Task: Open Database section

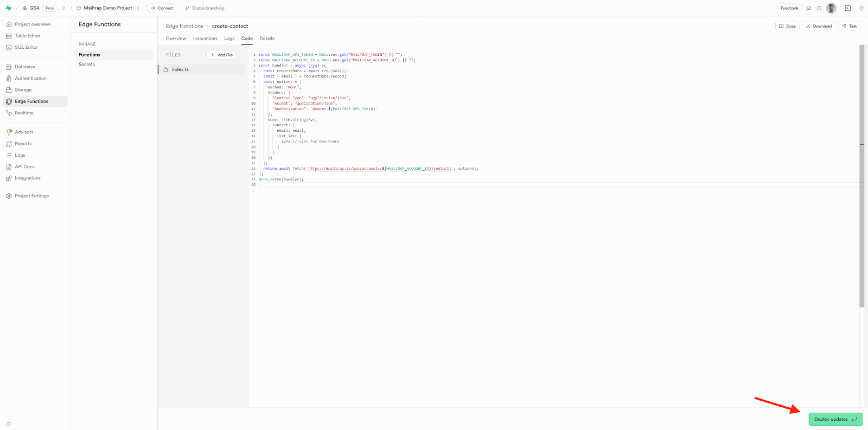Action: pos(25,67)
